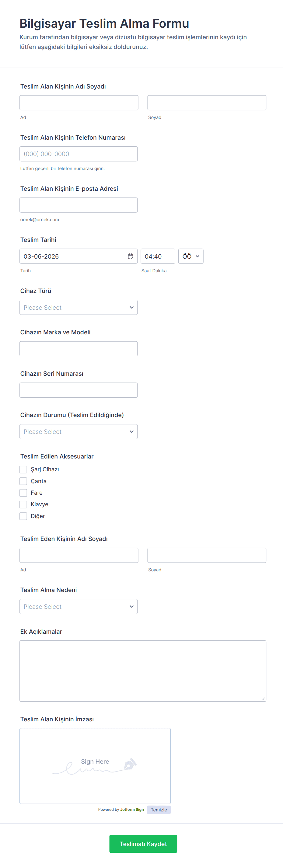Enable the Çanta accessory checkbox

point(23,481)
